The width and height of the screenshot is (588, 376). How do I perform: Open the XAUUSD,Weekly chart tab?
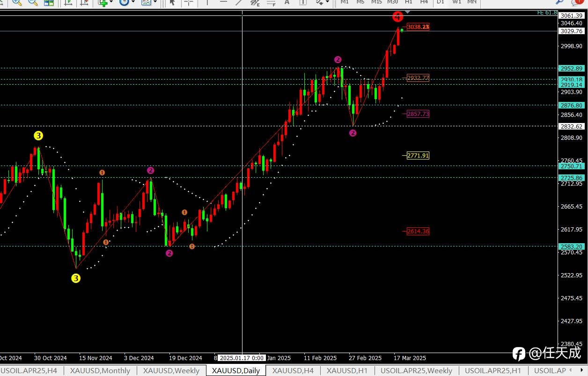point(171,370)
